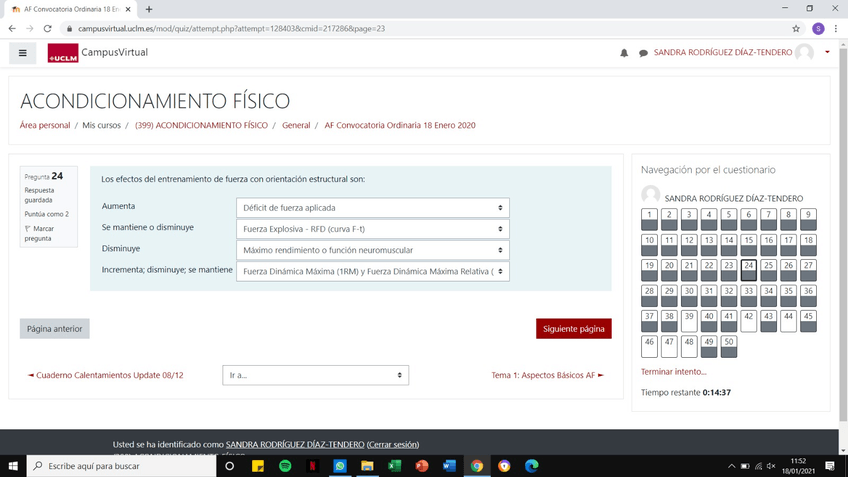Open the taskbar notification center
Screen dimensions: 848x477
click(830, 466)
